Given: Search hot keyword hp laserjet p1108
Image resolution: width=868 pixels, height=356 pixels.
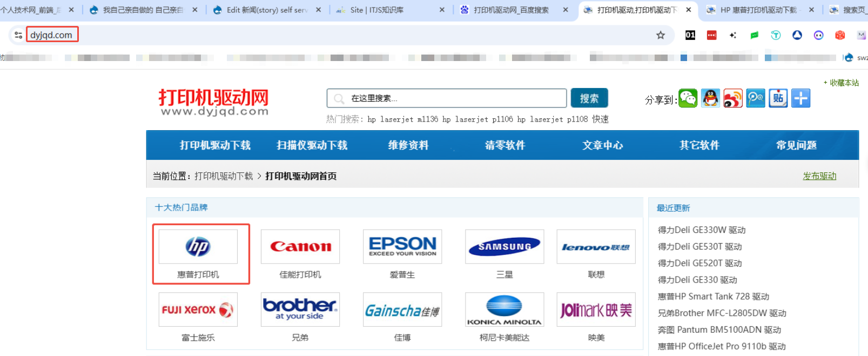Looking at the screenshot, I should coord(553,119).
